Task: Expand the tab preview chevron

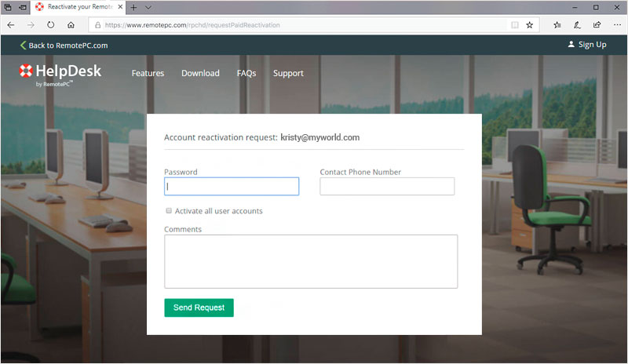Action: coord(148,7)
